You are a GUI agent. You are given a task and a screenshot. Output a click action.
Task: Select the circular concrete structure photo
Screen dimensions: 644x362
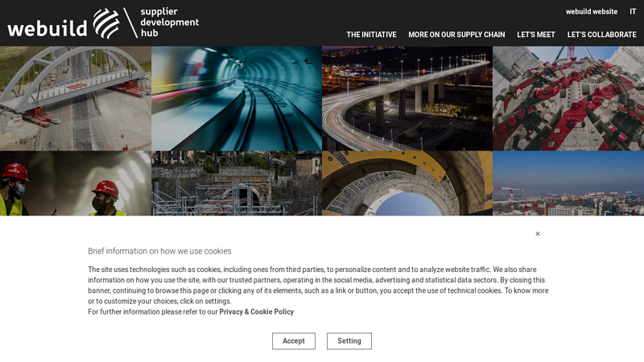click(x=407, y=183)
